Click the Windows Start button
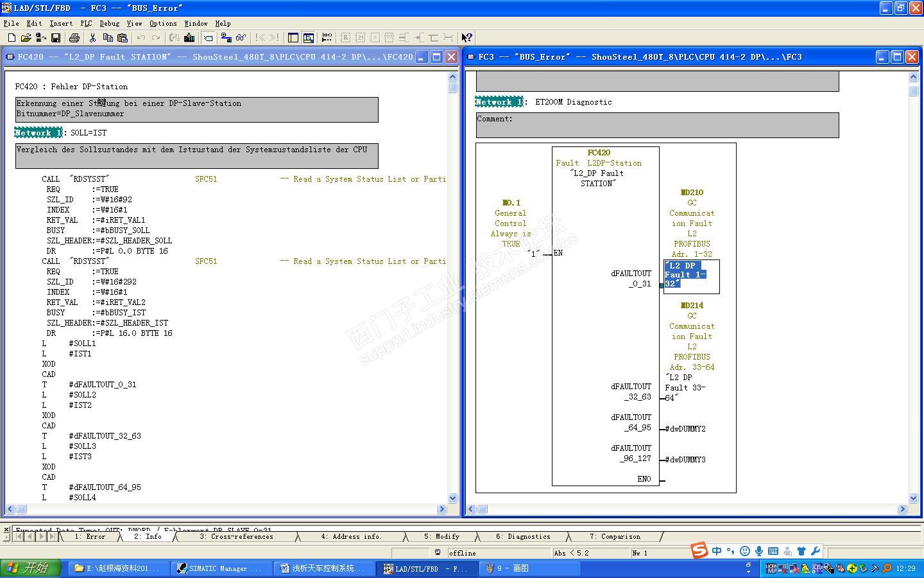Image resolution: width=924 pixels, height=578 pixels. pos(31,568)
